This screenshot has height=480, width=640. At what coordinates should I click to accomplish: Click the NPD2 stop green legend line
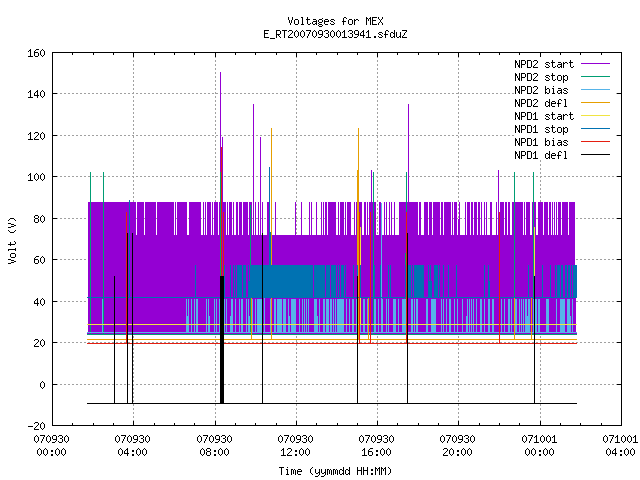pyautogui.click(x=596, y=77)
